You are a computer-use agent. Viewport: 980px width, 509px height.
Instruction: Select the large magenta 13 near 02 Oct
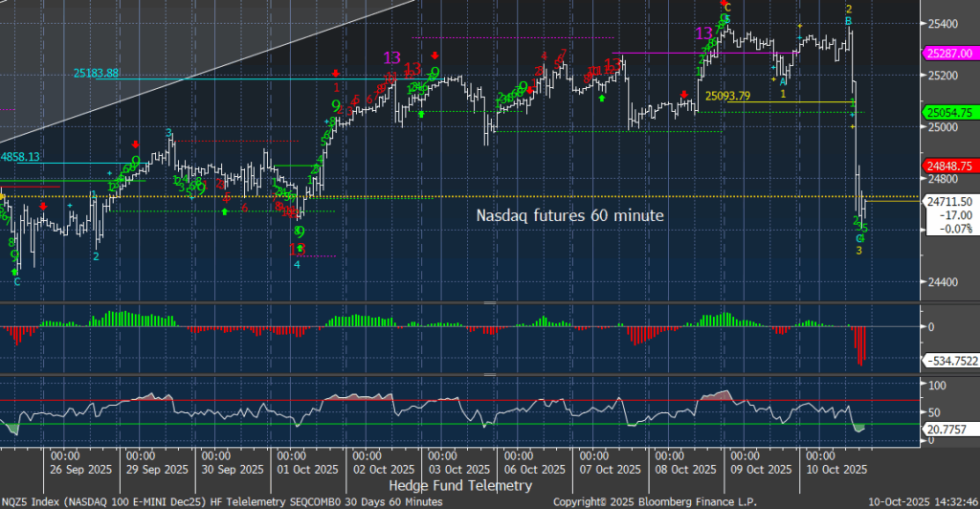pyautogui.click(x=391, y=57)
